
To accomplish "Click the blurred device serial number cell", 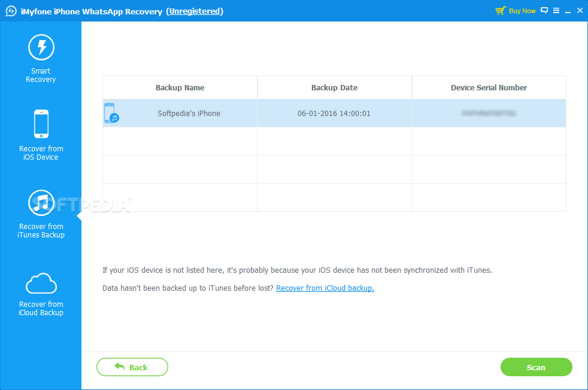I will [x=489, y=113].
